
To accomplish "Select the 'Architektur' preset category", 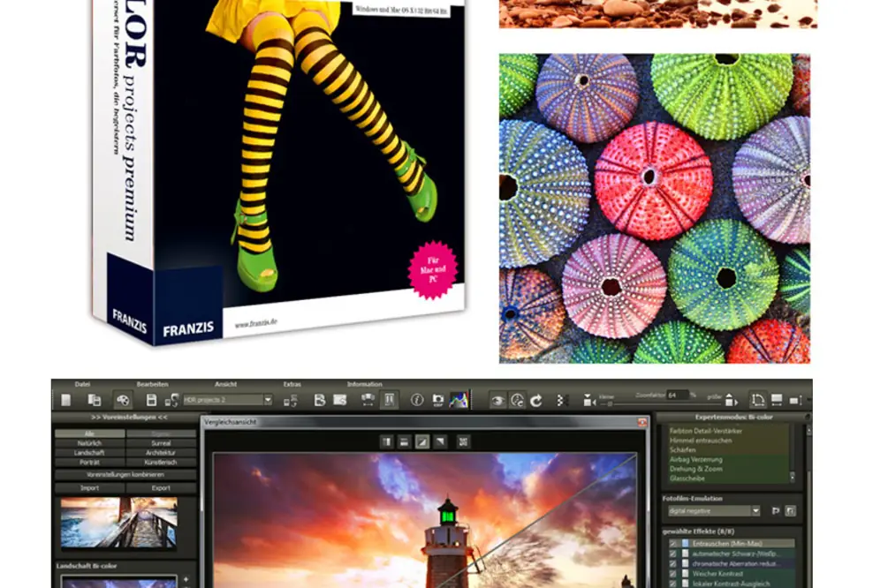I will point(161,453).
